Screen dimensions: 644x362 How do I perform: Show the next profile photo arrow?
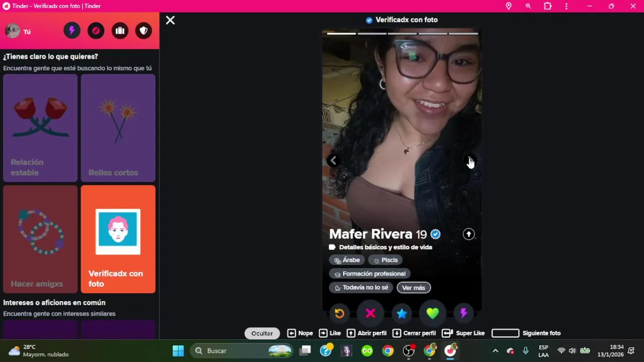click(470, 160)
